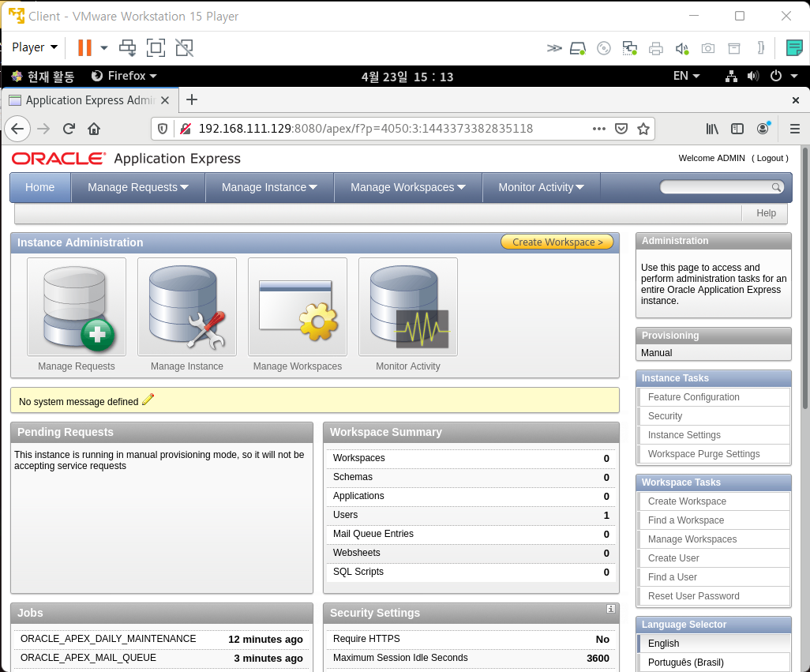Send Ctrl+Alt+Del to virtual machine
This screenshot has height=672, width=810.
pos(128,47)
